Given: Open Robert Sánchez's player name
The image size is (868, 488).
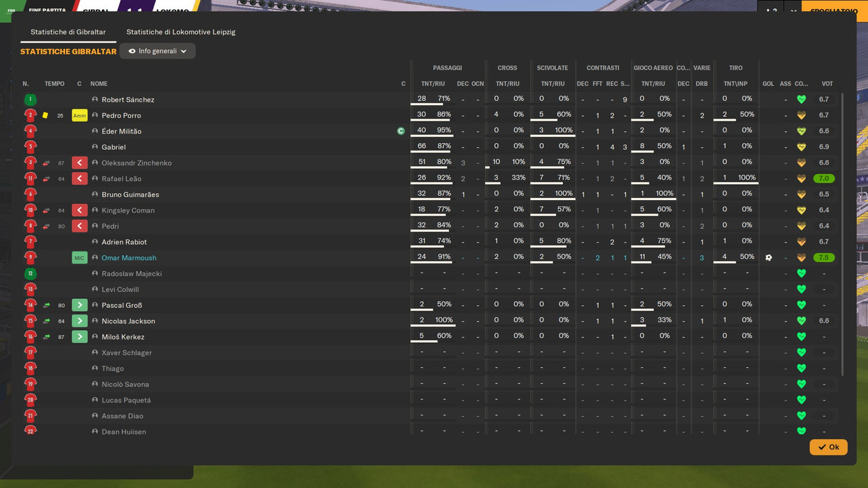Looking at the screenshot, I should pyautogui.click(x=128, y=100).
